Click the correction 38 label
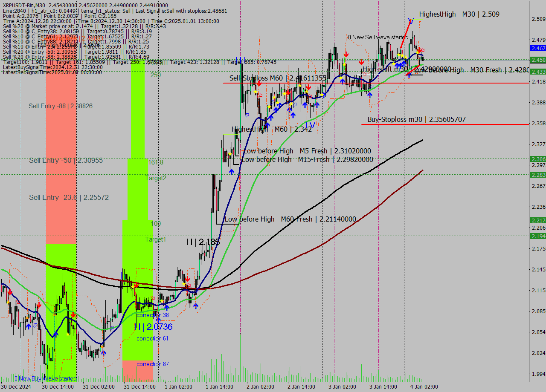Screen dimensions: 546x392 tap(153, 315)
